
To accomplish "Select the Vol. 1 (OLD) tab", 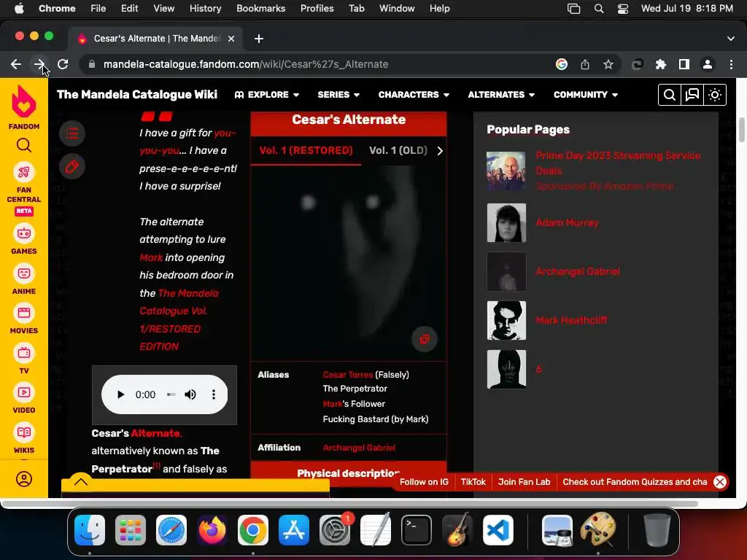I will click(x=398, y=150).
